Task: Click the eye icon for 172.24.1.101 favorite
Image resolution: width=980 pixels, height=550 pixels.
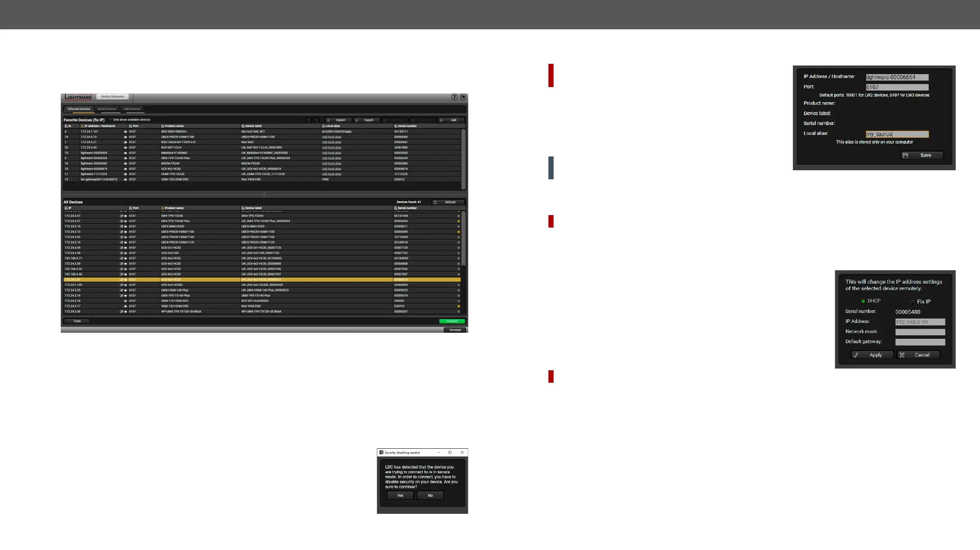Action: [125, 132]
